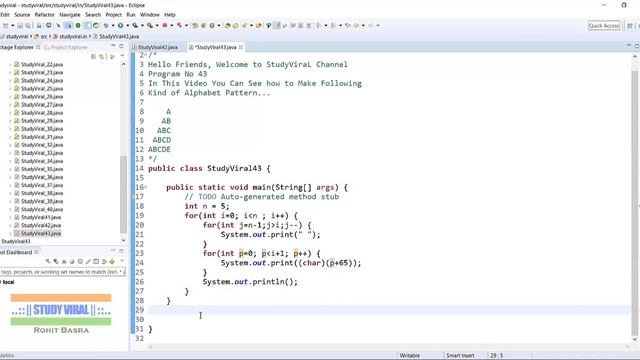
Task: Open the Help menu
Action: [170, 15]
